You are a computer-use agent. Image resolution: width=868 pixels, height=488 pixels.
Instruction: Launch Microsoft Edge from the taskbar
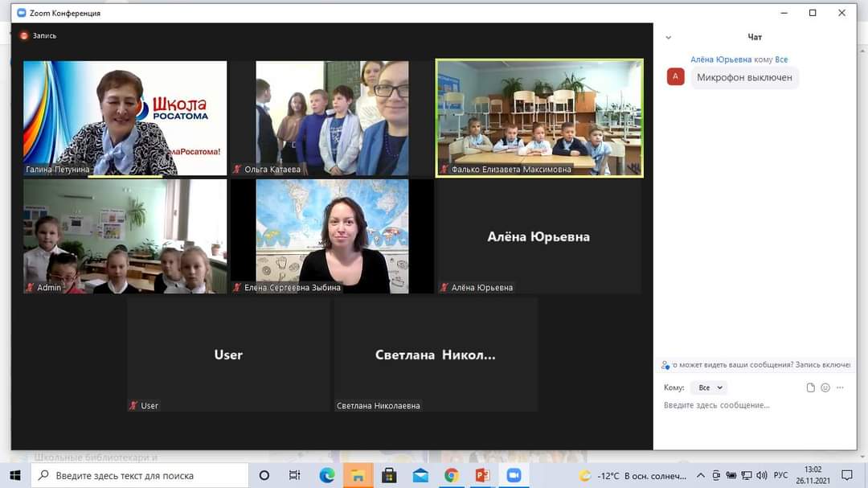coord(326,475)
